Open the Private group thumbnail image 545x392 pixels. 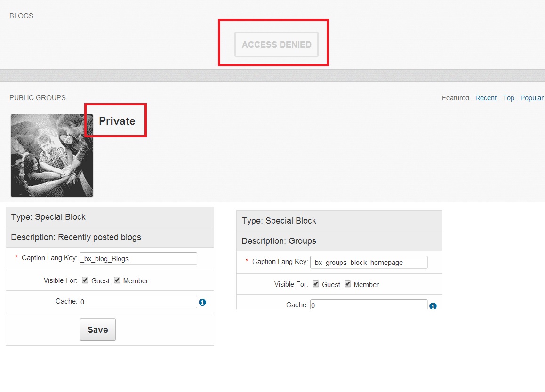click(x=52, y=156)
